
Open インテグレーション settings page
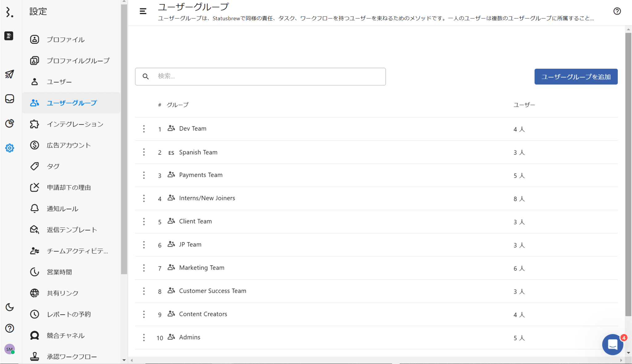click(75, 124)
